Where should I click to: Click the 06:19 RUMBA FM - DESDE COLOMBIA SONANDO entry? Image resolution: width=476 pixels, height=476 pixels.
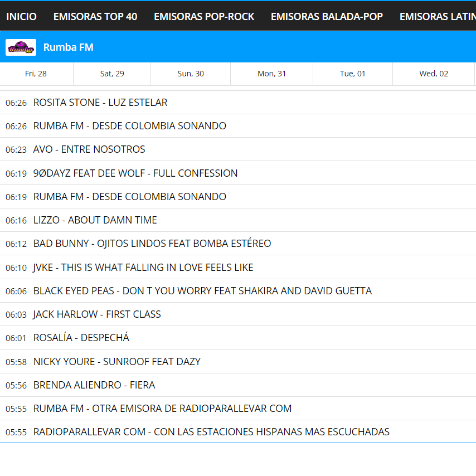[238, 197]
